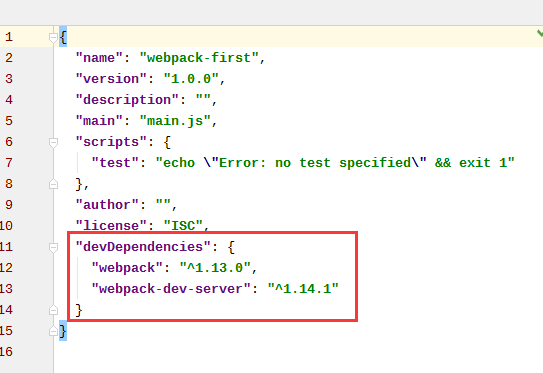Click the "license" key
The image size is (543, 373).
(x=111, y=226)
